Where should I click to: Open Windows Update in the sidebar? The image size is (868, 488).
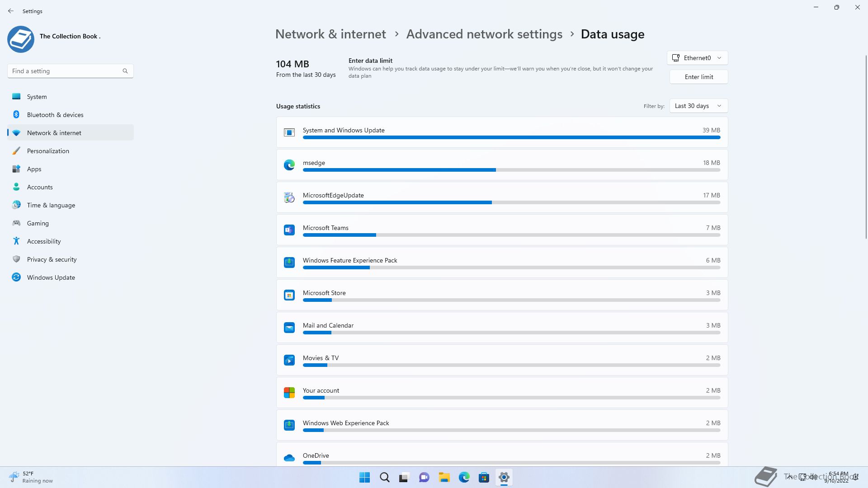(x=71, y=277)
